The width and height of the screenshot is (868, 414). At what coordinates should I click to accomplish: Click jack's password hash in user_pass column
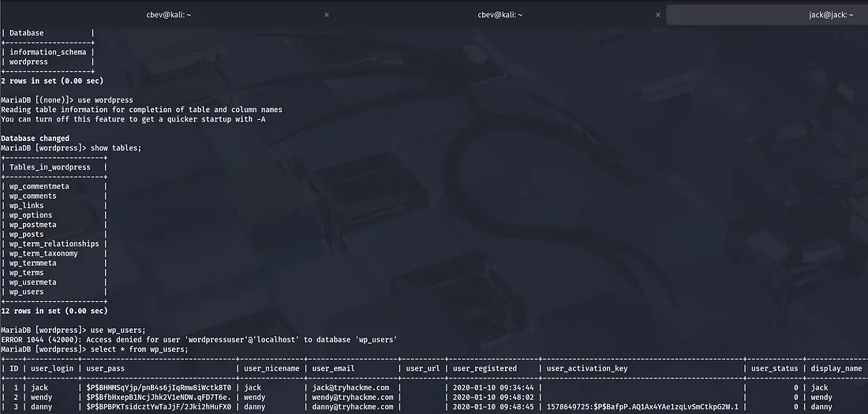pos(159,388)
